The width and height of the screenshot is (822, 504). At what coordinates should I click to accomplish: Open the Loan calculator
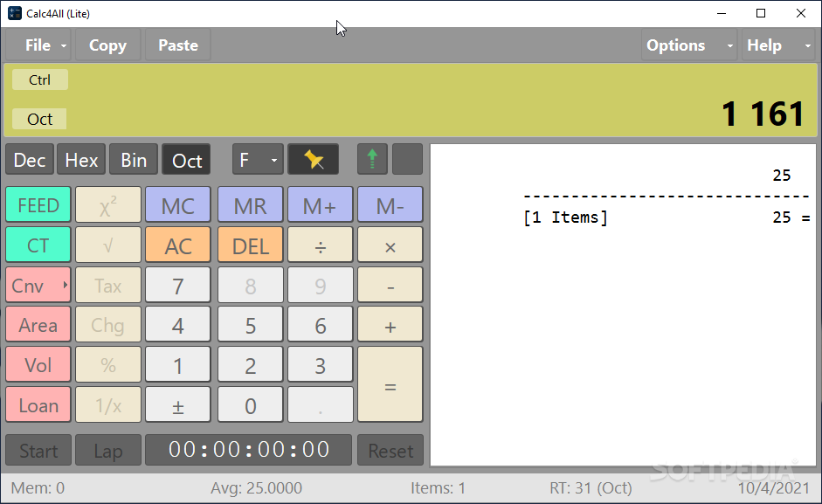[38, 405]
